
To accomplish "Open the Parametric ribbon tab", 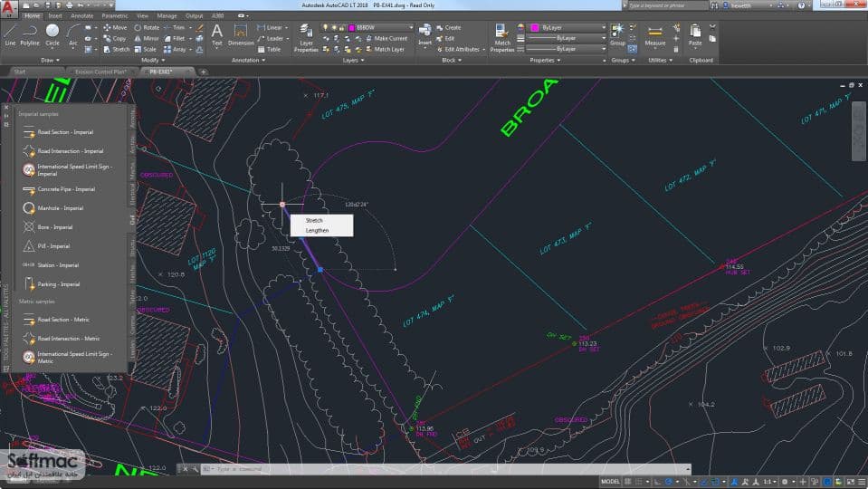I will tap(115, 16).
